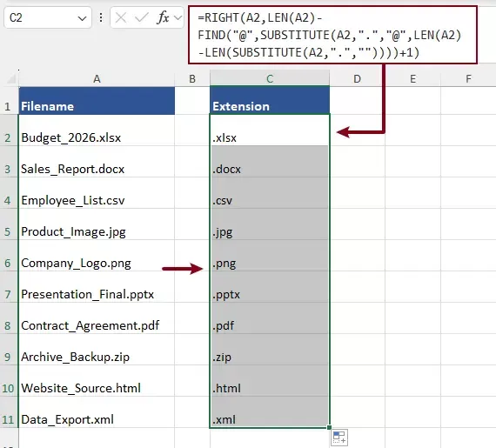This screenshot has height=448, width=496.
Task: Select cell Presentation_Final.pptx
Action: [97, 287]
